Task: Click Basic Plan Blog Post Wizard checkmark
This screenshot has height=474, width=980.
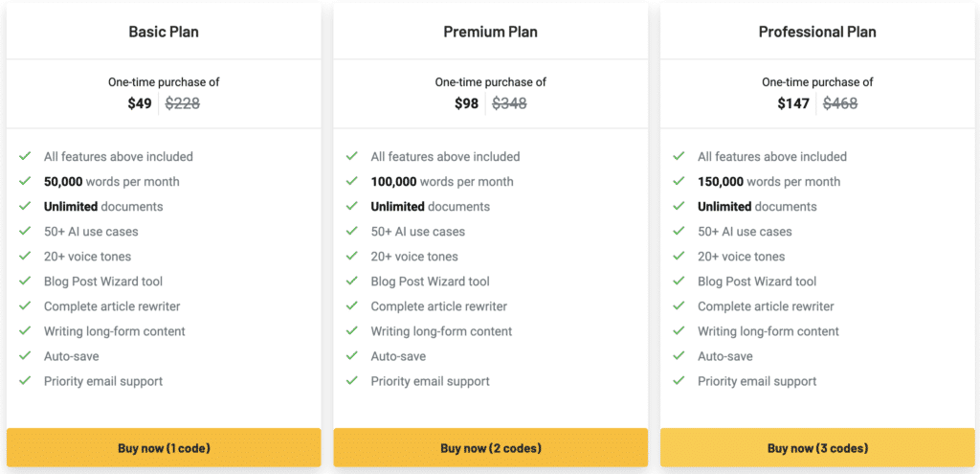Action: pyautogui.click(x=25, y=282)
